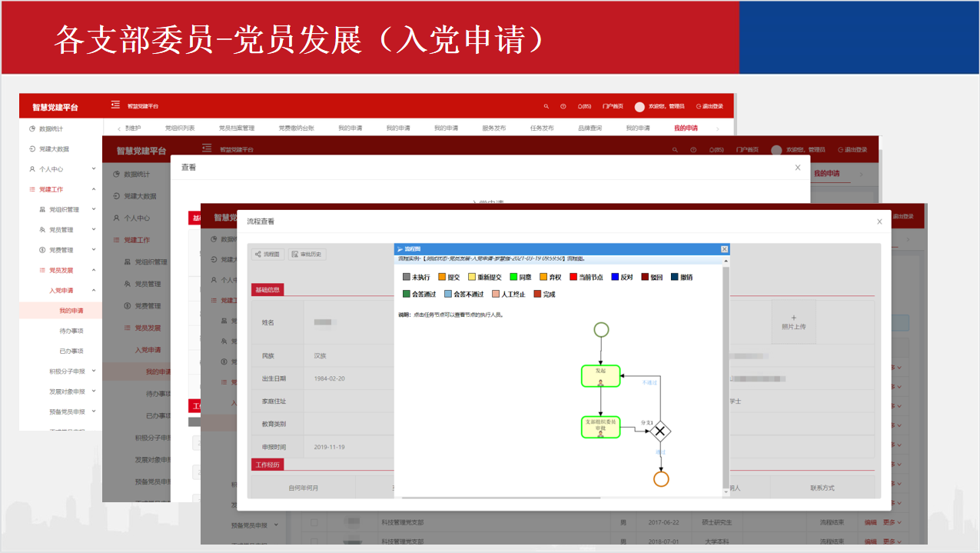Close the 流程查看 dialog

click(879, 222)
